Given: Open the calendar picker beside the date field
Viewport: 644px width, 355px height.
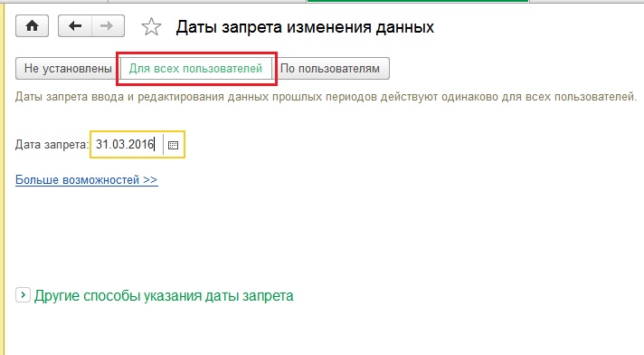Looking at the screenshot, I should click(x=174, y=145).
